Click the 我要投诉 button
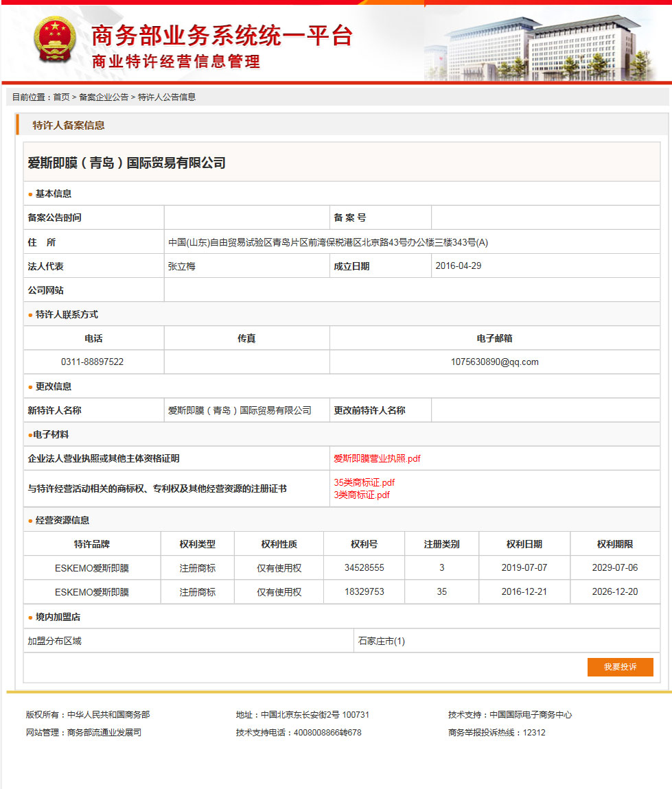This screenshot has height=789, width=672. (x=620, y=668)
